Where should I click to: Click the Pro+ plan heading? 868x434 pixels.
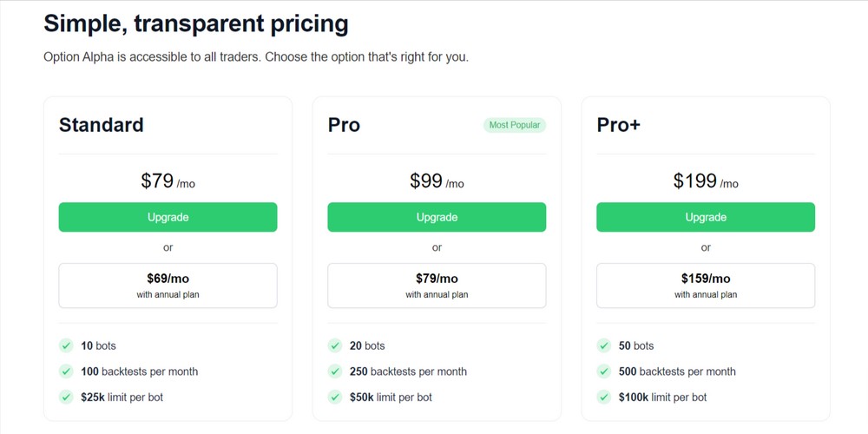click(619, 125)
